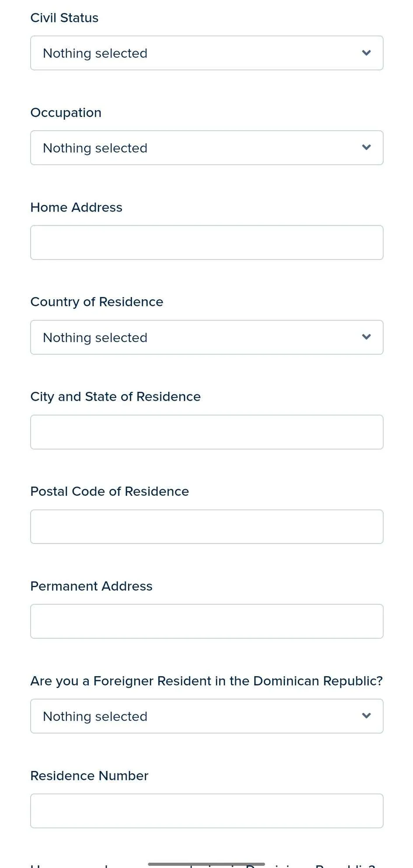The height and width of the screenshot is (868, 413).
Task: Click the Country of Residence chevron arrow
Action: (x=366, y=337)
